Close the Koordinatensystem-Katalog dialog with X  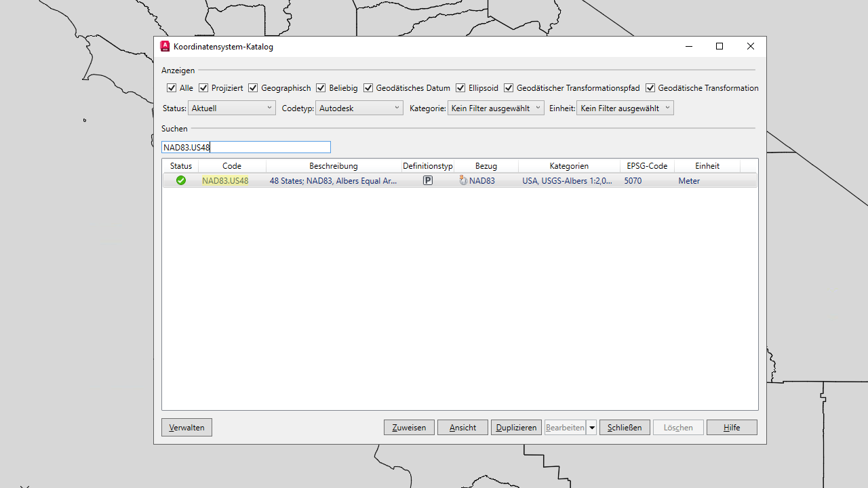point(751,46)
